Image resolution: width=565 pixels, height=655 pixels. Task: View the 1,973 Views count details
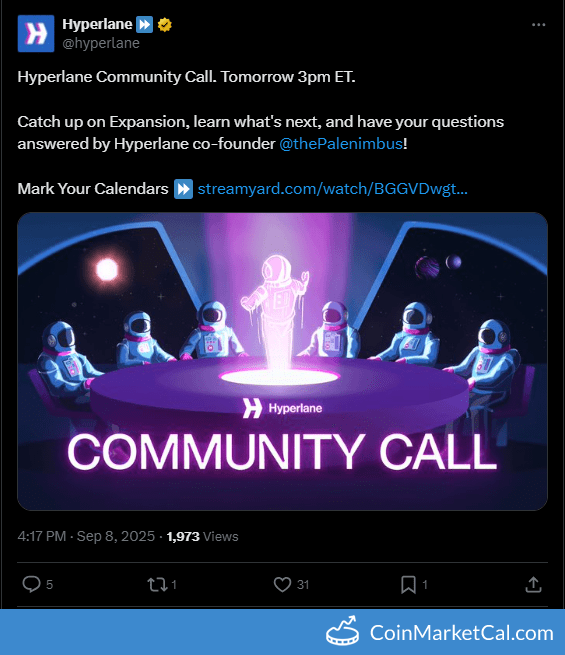click(x=202, y=536)
